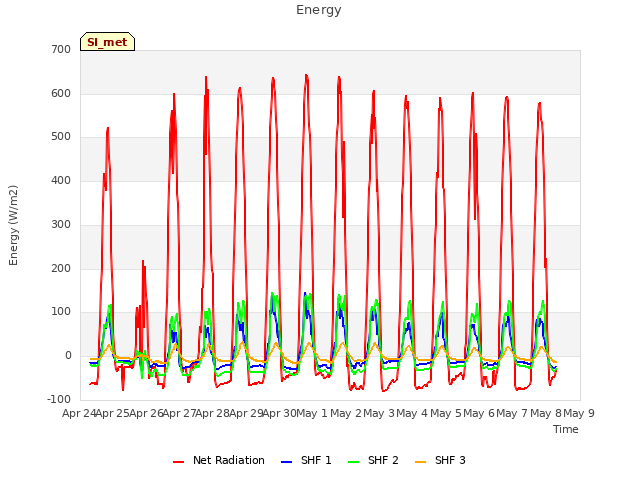The height and width of the screenshot is (480, 640).
Task: Click the 400 y-axis tick label
Action: click(61, 180)
